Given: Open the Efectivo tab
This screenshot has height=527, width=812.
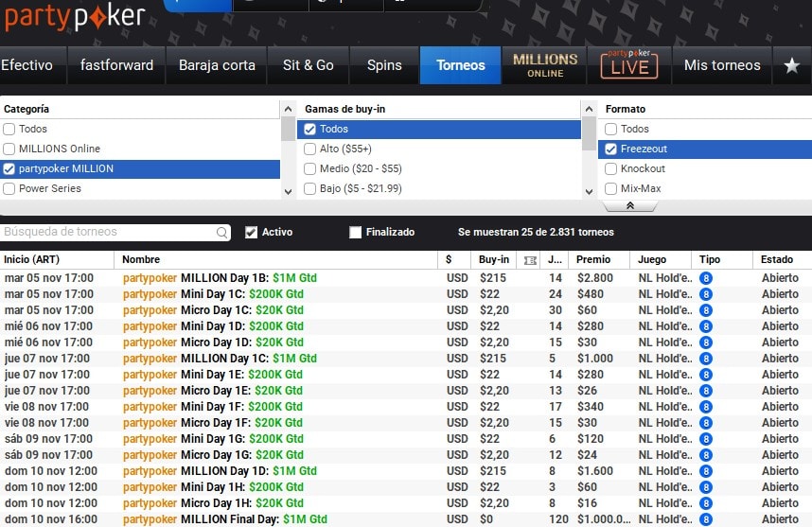Looking at the screenshot, I should [33, 65].
